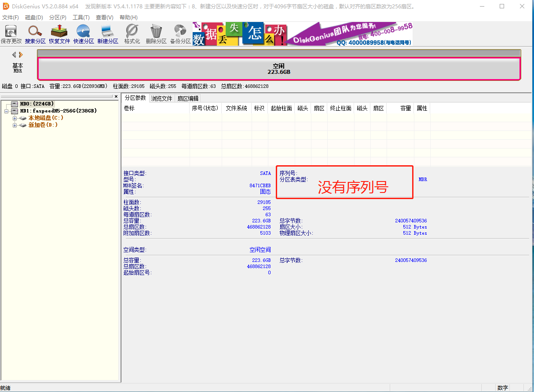Click the 数字 indicator in status bar
This screenshot has width=534, height=392.
click(x=502, y=388)
